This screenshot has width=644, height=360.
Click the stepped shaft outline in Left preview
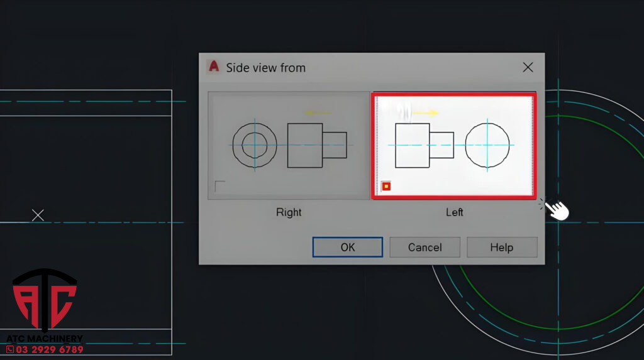424,145
